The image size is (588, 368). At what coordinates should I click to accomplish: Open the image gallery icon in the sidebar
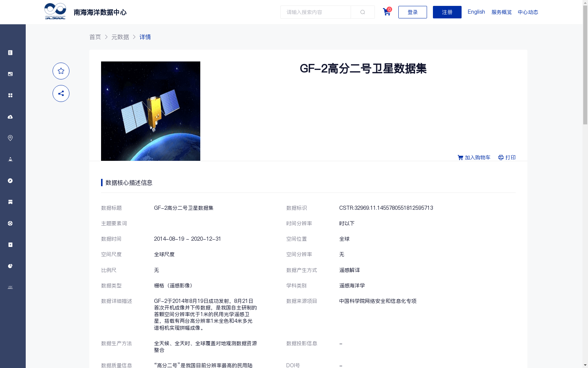(x=10, y=74)
